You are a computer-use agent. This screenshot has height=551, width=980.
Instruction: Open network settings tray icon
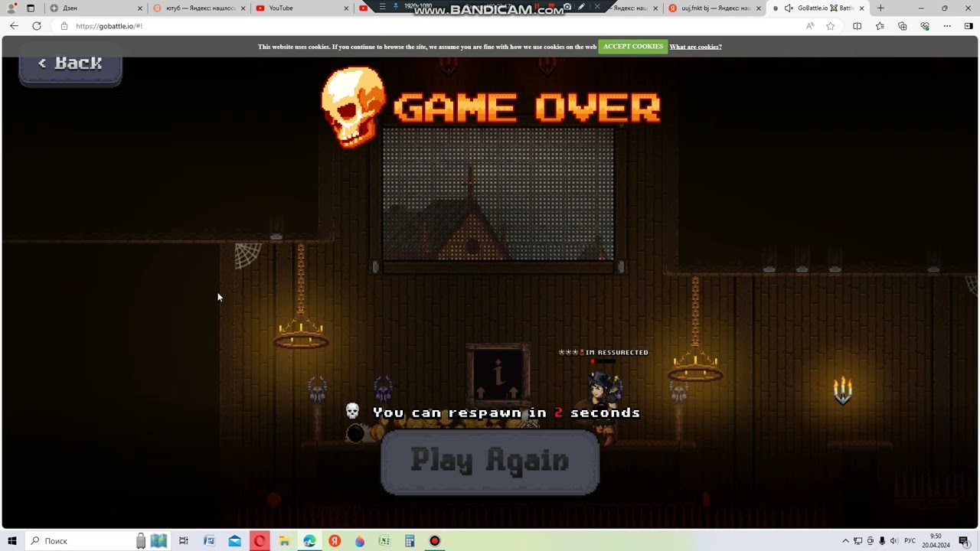858,541
